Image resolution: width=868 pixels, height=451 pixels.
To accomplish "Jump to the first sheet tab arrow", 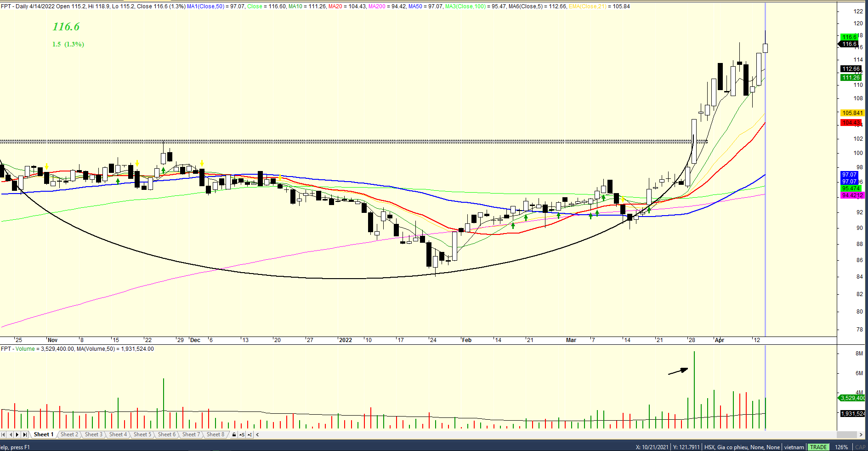I will tap(4, 434).
